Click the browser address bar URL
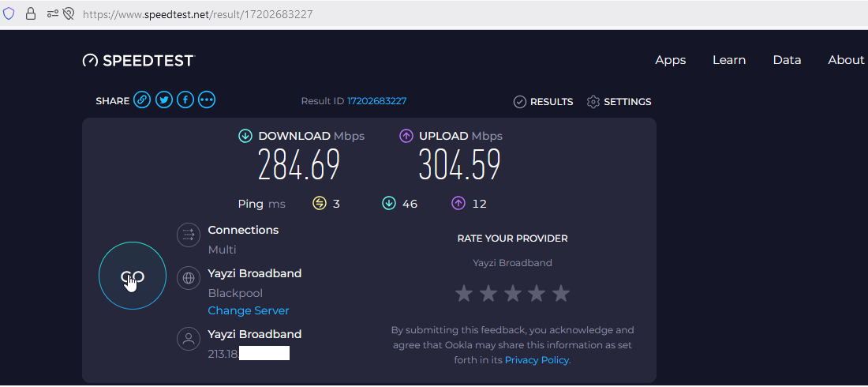The height and width of the screenshot is (387, 868). click(197, 14)
